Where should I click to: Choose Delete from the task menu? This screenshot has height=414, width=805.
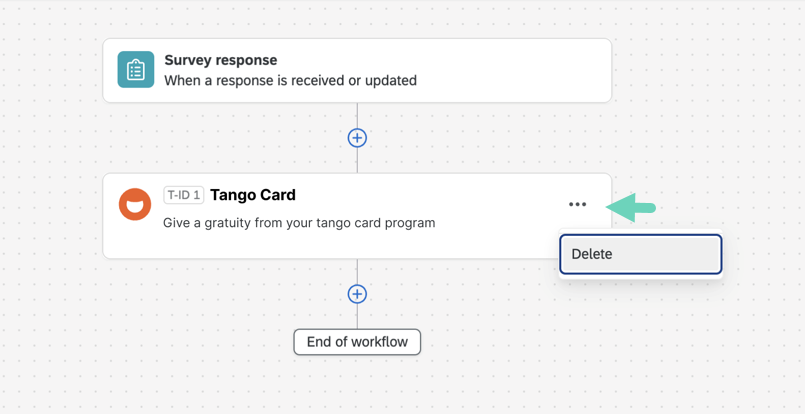[641, 254]
